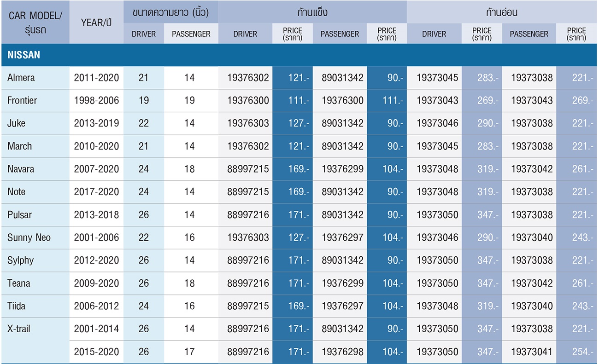Viewport: 599px width, 364px height.
Task: Click Sunny Neo passenger part 19376297
Action: (x=342, y=237)
